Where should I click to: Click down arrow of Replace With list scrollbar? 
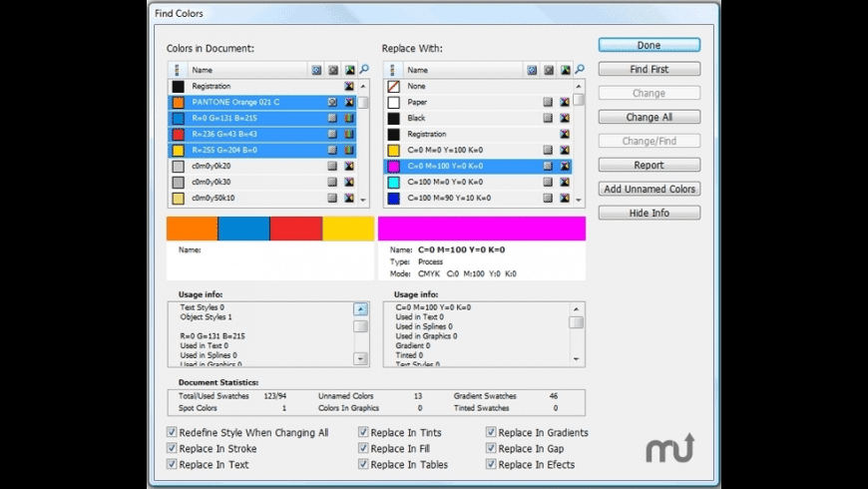[x=579, y=200]
